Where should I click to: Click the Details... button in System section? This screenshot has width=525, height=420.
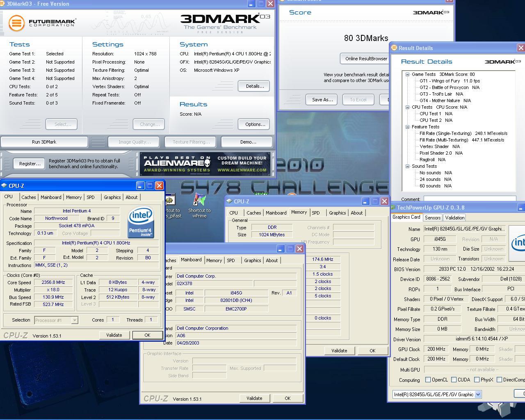(255, 86)
